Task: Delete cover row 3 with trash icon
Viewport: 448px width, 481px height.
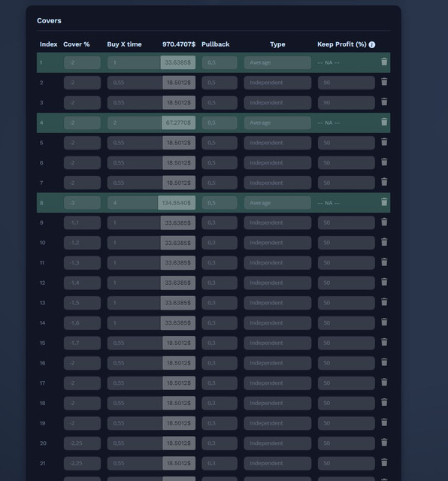Action: (x=384, y=102)
